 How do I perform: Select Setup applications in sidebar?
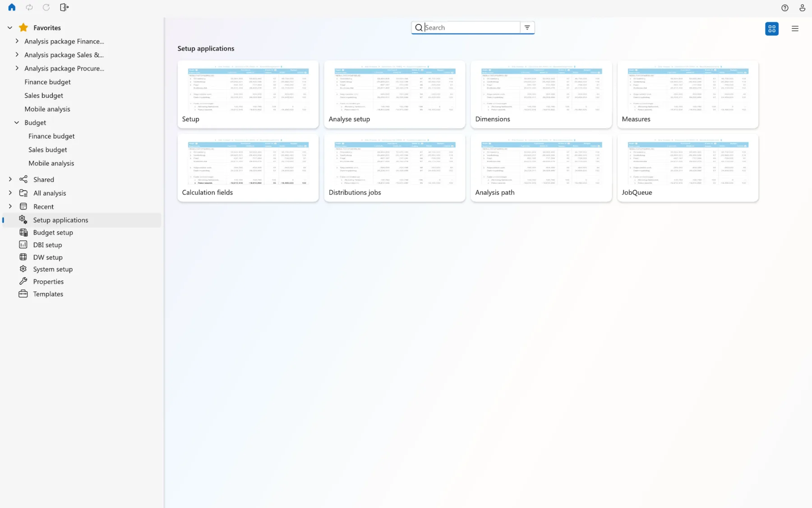click(82, 220)
